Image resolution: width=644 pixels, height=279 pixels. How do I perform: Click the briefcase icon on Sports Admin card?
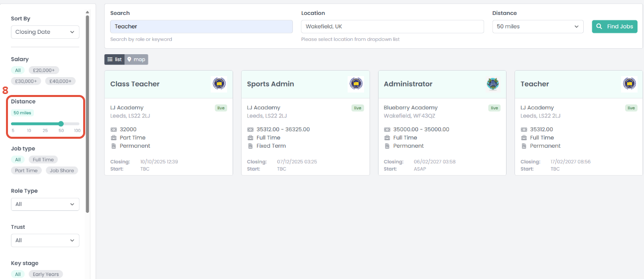click(x=251, y=138)
